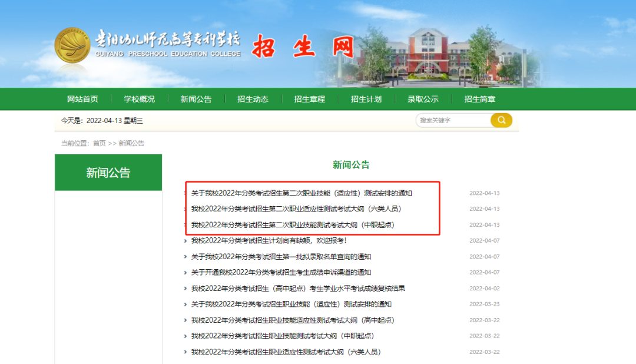Open notice about 第二次职业技能(适应性)测试安排
This screenshot has width=636, height=364.
(x=301, y=193)
